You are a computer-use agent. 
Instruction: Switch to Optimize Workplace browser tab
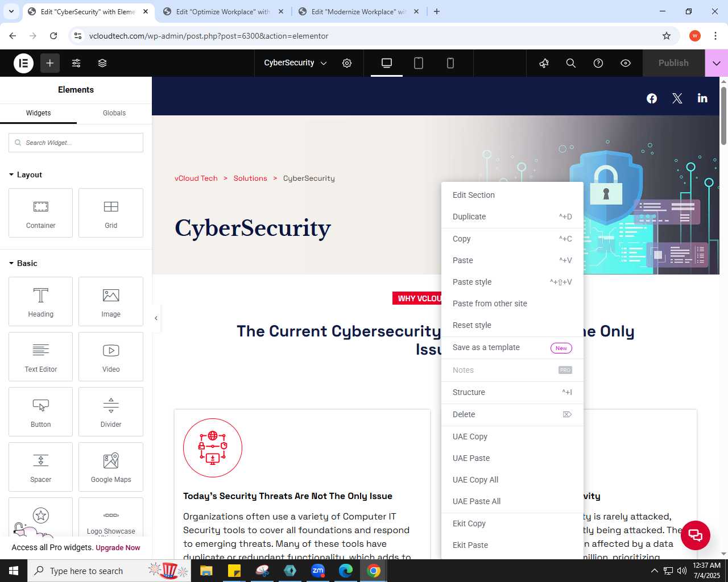pyautogui.click(x=222, y=11)
